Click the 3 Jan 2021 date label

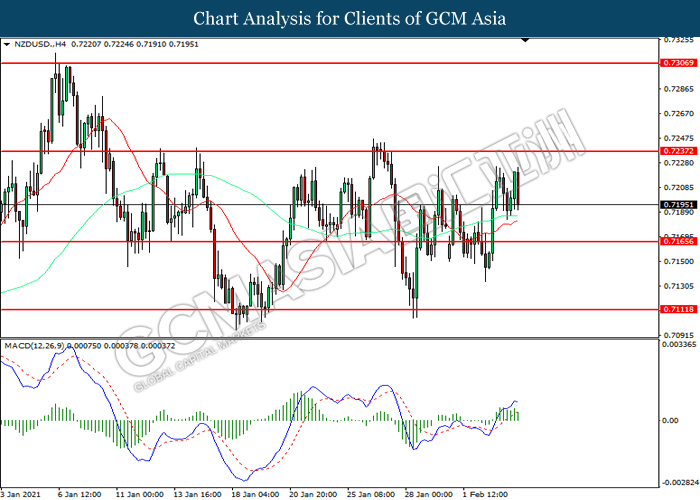click(22, 493)
